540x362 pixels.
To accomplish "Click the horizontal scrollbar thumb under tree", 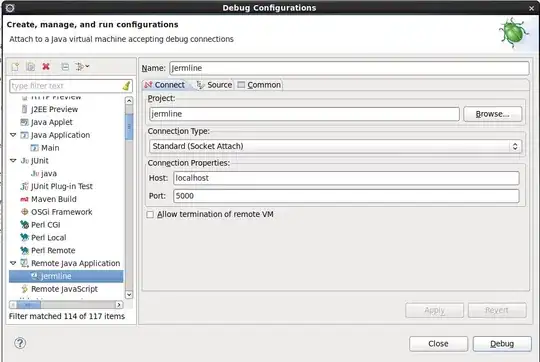I will coord(28,305).
